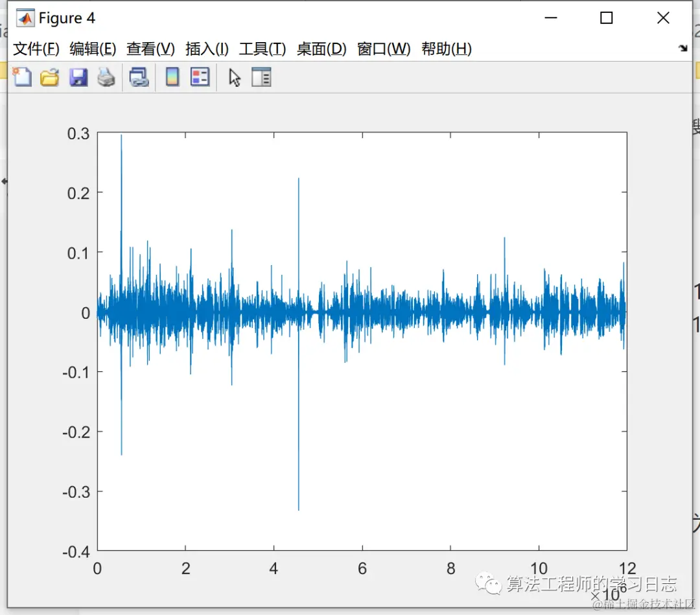The image size is (700, 615).
Task: Minimize the Figure 4 window
Action: click(551, 18)
